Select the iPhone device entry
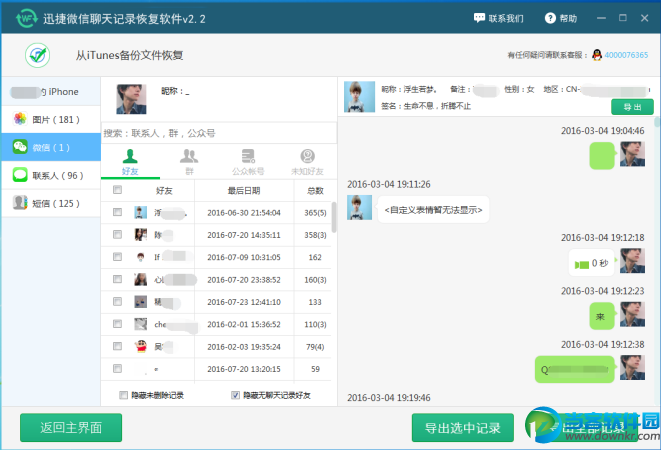The width and height of the screenshot is (661, 450). [51, 92]
